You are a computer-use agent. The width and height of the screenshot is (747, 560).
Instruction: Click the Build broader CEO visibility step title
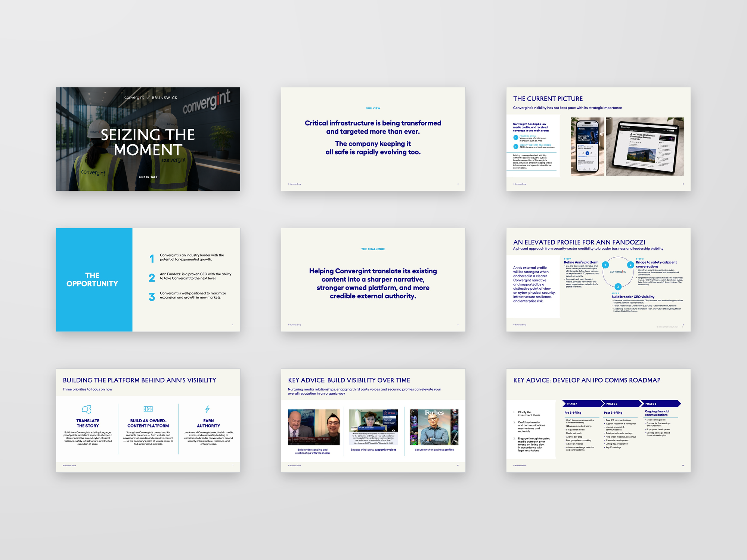click(x=633, y=297)
